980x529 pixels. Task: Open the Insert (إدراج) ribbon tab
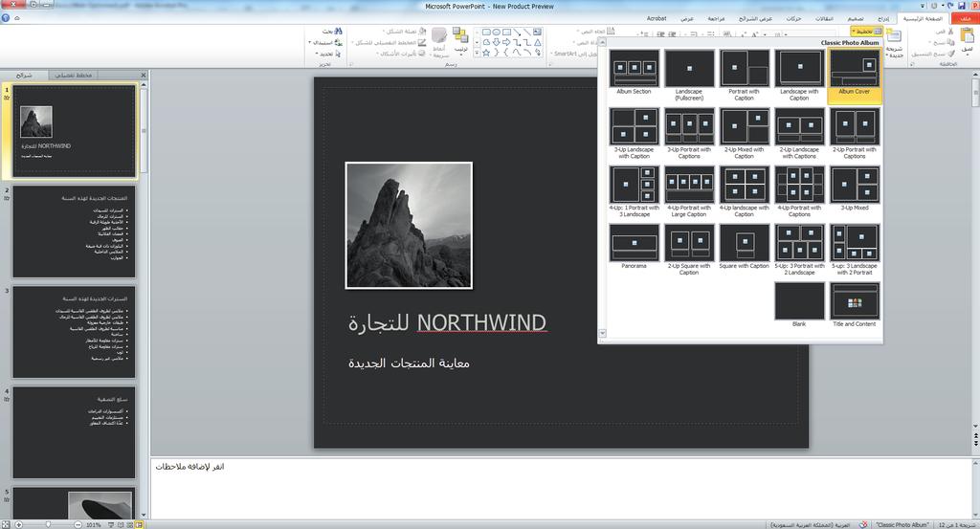(882, 19)
